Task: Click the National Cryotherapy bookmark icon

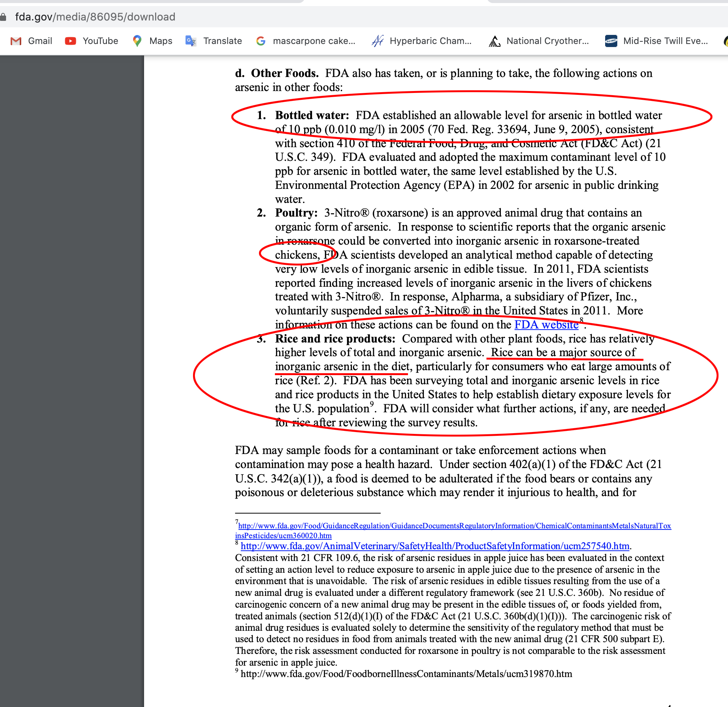Action: coord(494,41)
